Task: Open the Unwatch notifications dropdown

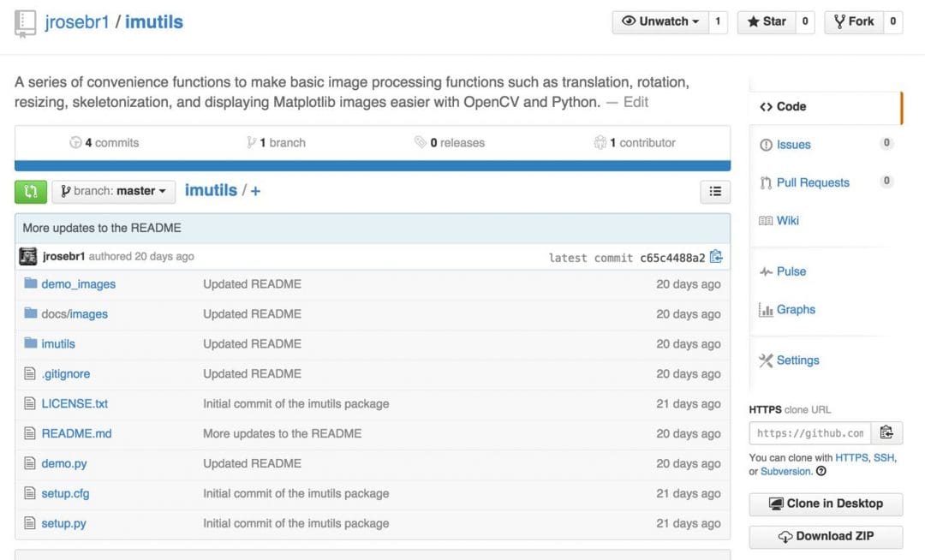Action: [x=660, y=21]
